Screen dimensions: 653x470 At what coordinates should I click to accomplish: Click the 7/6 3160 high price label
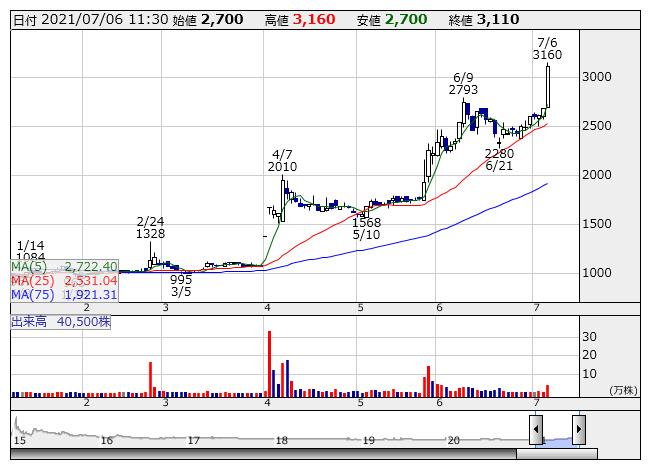(x=547, y=49)
